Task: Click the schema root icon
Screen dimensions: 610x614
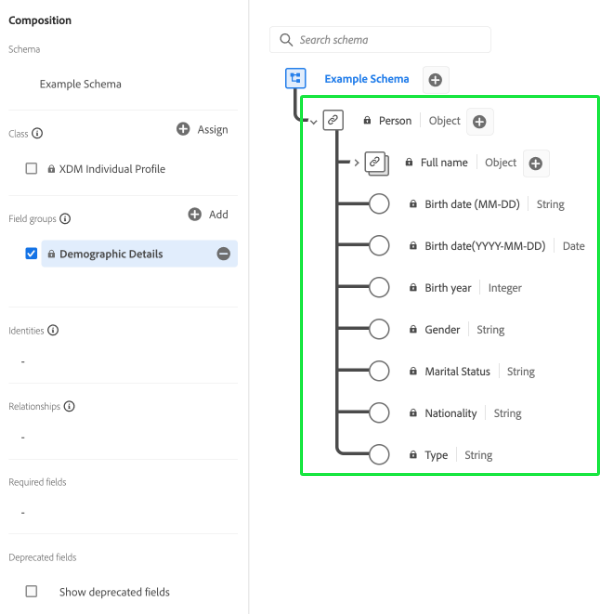Action: tap(295, 78)
